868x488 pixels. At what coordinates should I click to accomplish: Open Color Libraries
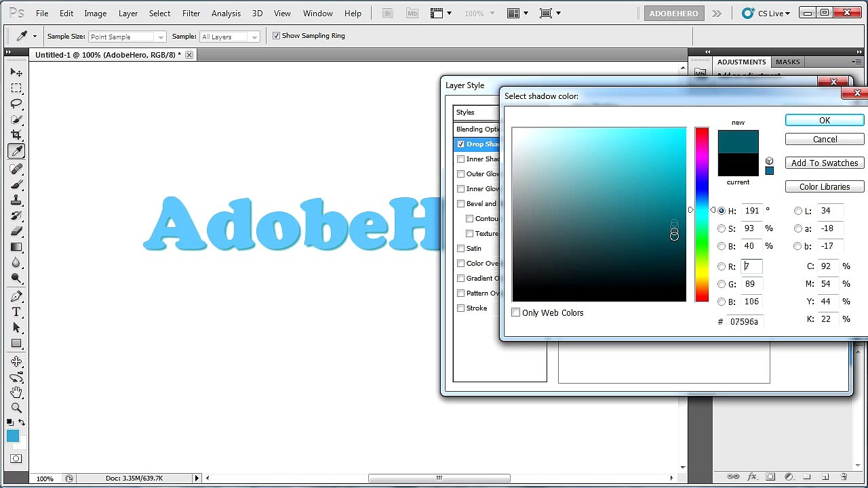[x=825, y=186]
